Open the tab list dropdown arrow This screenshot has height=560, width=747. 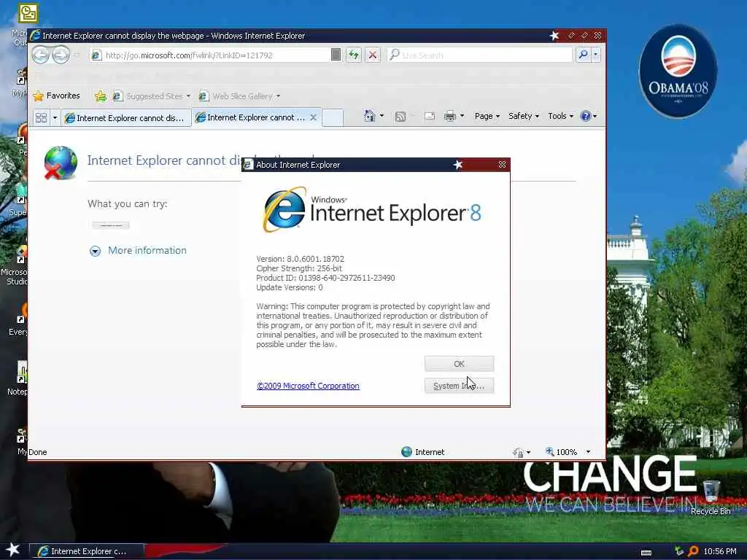click(55, 117)
